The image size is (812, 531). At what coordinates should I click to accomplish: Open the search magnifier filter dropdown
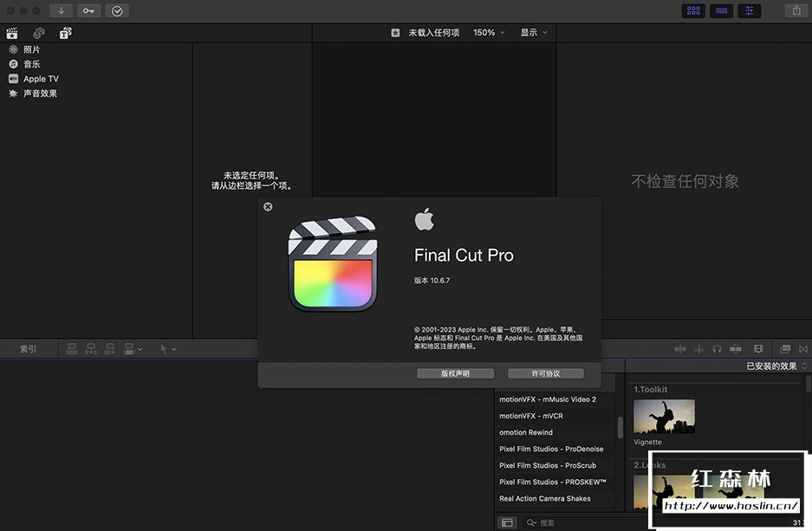tap(531, 522)
